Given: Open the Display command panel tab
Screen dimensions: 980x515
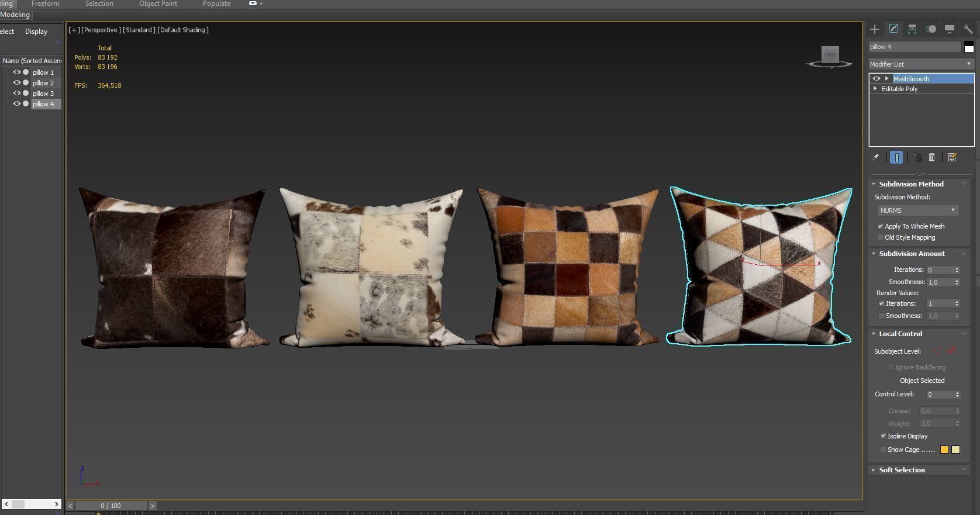Looking at the screenshot, I should [x=950, y=29].
